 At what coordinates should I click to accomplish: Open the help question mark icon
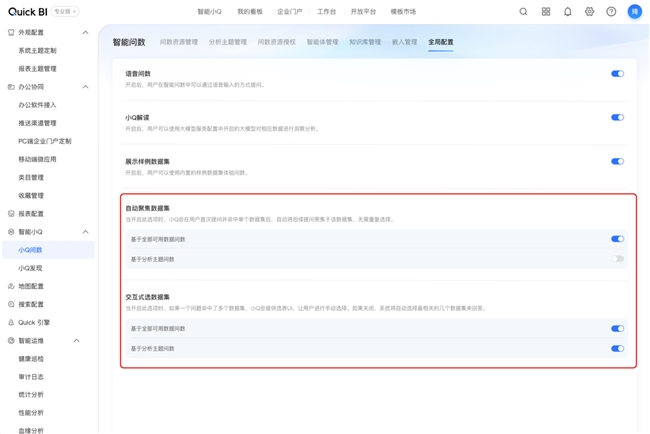(611, 12)
